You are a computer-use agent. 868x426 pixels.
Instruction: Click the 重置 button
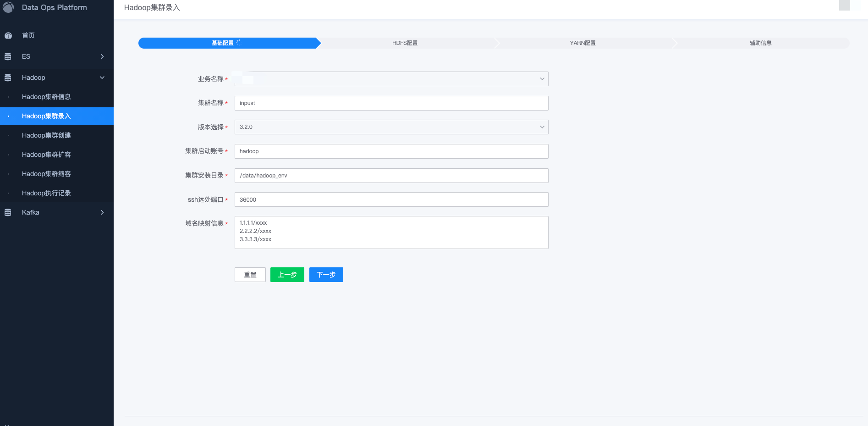250,275
